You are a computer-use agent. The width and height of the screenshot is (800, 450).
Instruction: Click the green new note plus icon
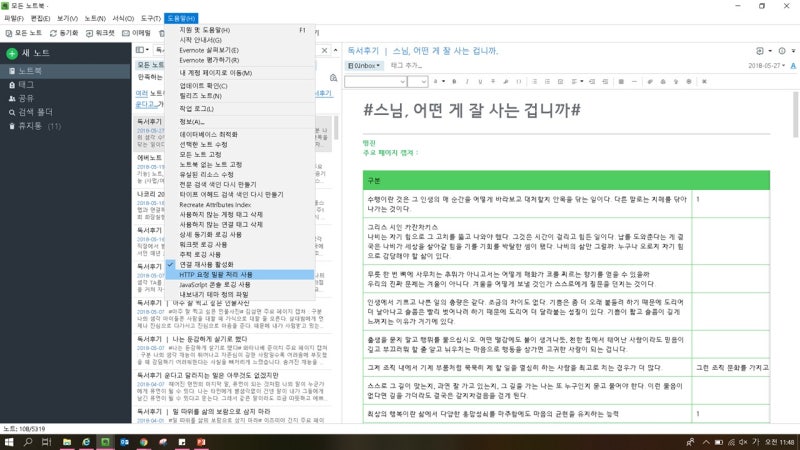pyautogui.click(x=12, y=53)
